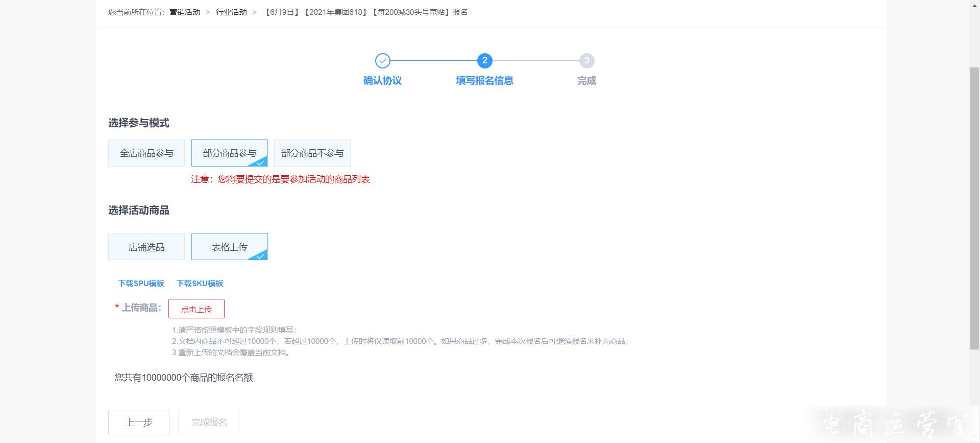Select 部分商品不参与 mode
Viewport: 980px width, 443px height.
(x=312, y=153)
